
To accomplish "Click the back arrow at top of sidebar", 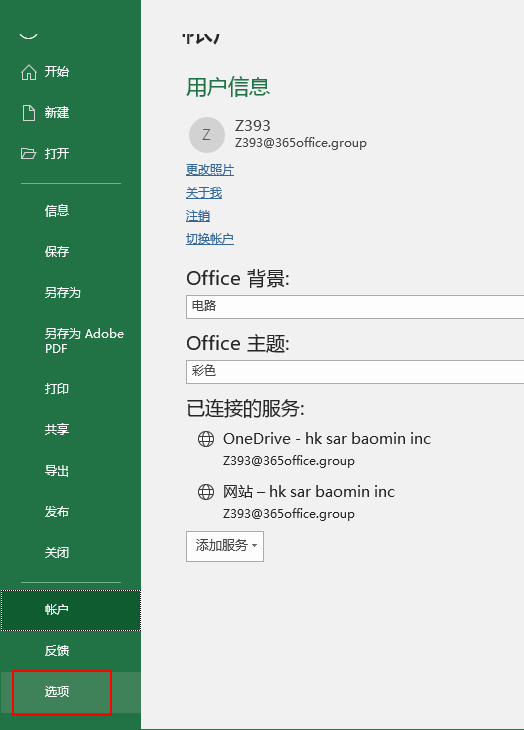I will tap(28, 35).
